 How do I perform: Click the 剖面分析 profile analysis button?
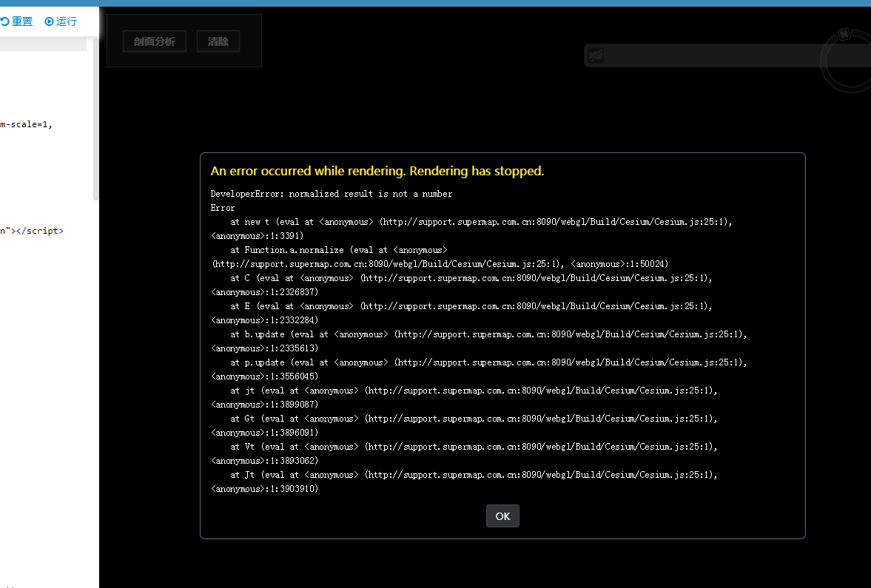coord(155,41)
